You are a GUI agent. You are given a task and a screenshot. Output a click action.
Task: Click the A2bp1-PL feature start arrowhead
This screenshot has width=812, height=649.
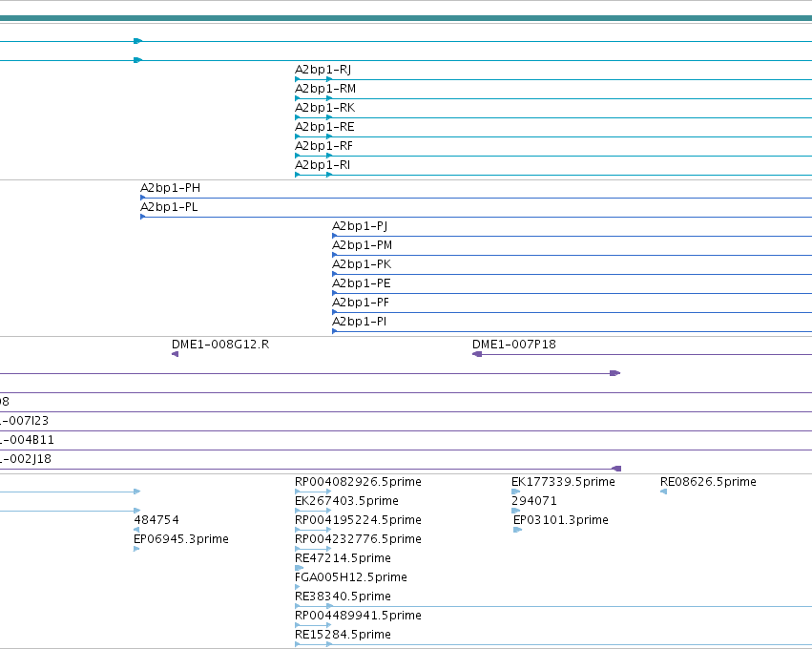point(143,217)
